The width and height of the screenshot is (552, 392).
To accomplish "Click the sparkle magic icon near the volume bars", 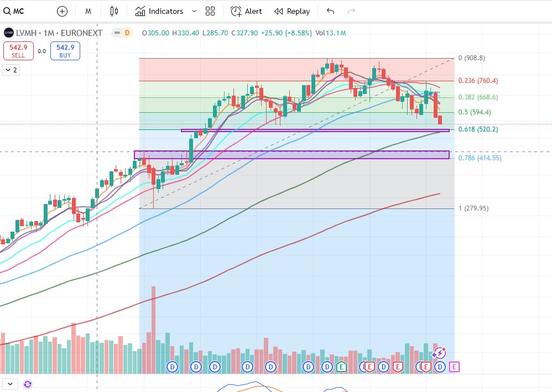I will 439,353.
